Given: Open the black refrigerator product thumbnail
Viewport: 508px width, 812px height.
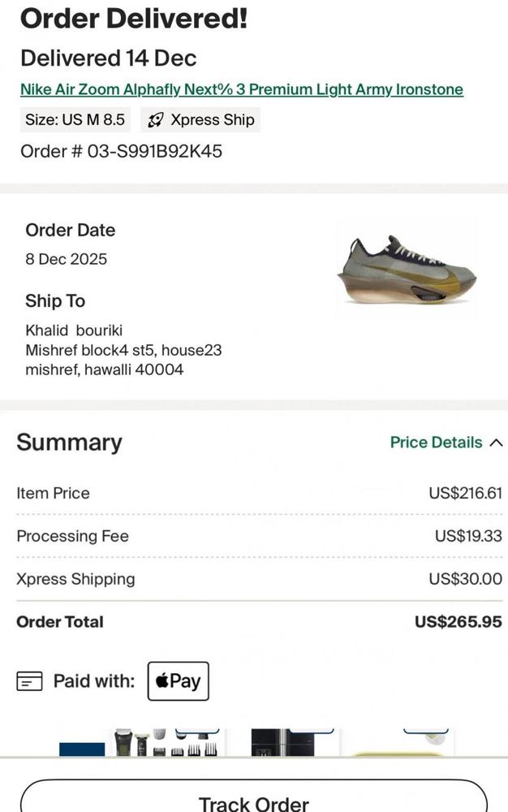Looking at the screenshot, I should pyautogui.click(x=282, y=744).
